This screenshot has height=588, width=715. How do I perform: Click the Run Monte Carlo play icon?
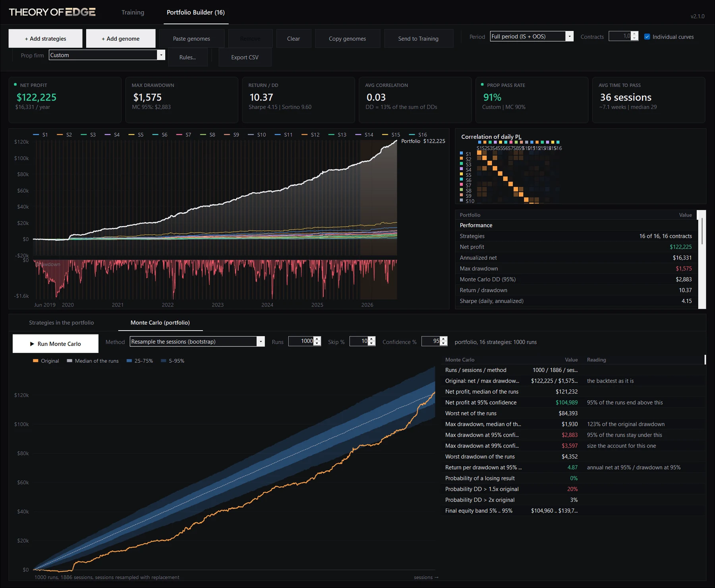pos(32,344)
